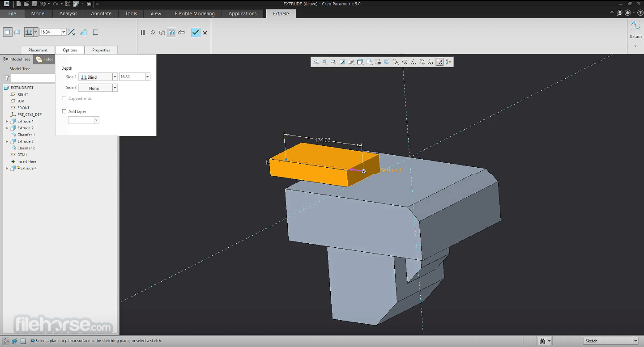Switch to the Model ribbon tab
The width and height of the screenshot is (644, 347).
38,13
